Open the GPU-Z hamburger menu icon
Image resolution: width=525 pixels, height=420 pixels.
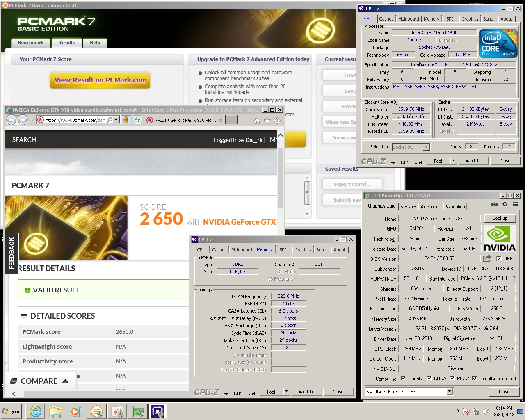point(516,204)
